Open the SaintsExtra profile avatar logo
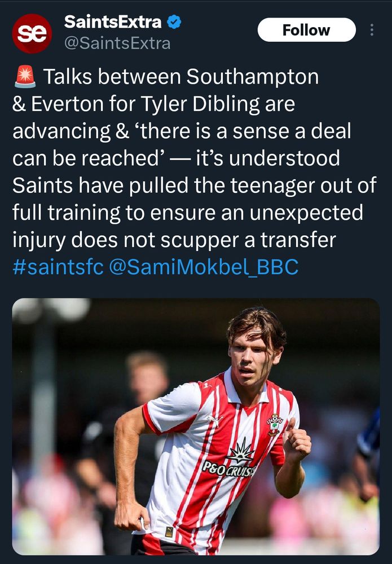This screenshot has height=564, width=392. coord(32,33)
